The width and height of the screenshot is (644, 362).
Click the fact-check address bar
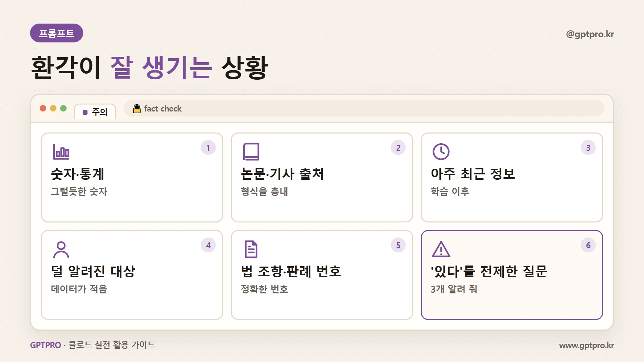(364, 109)
